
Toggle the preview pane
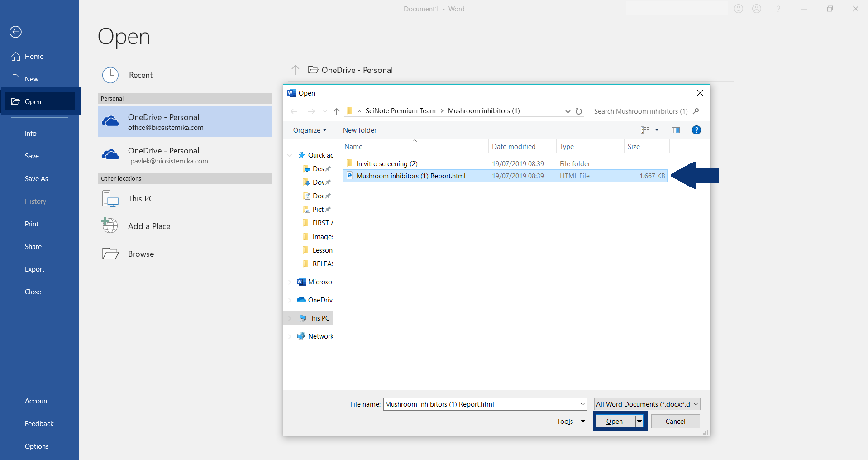click(x=675, y=130)
